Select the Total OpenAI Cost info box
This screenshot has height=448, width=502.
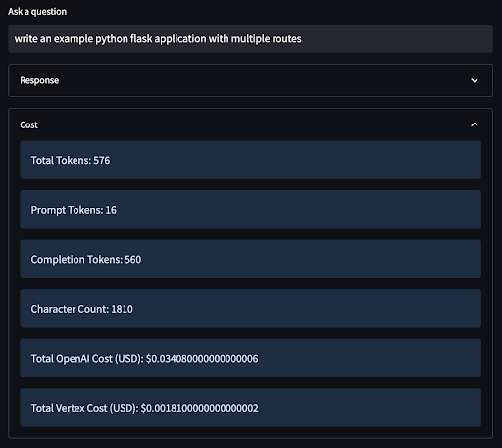[x=250, y=359]
